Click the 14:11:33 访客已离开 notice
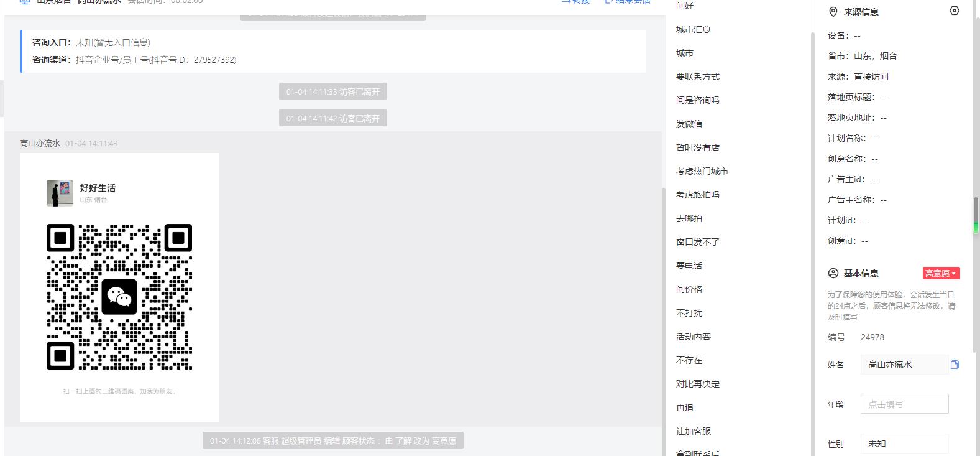The width and height of the screenshot is (980, 456). (333, 91)
